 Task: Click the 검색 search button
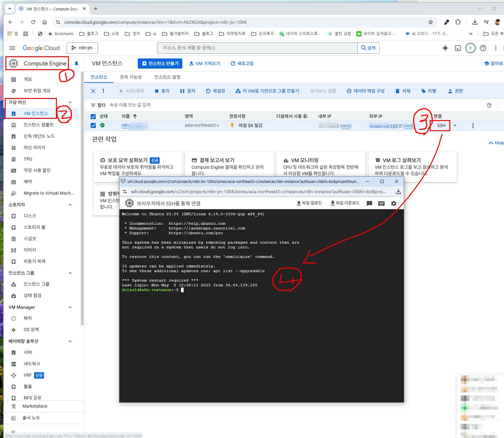(x=368, y=48)
